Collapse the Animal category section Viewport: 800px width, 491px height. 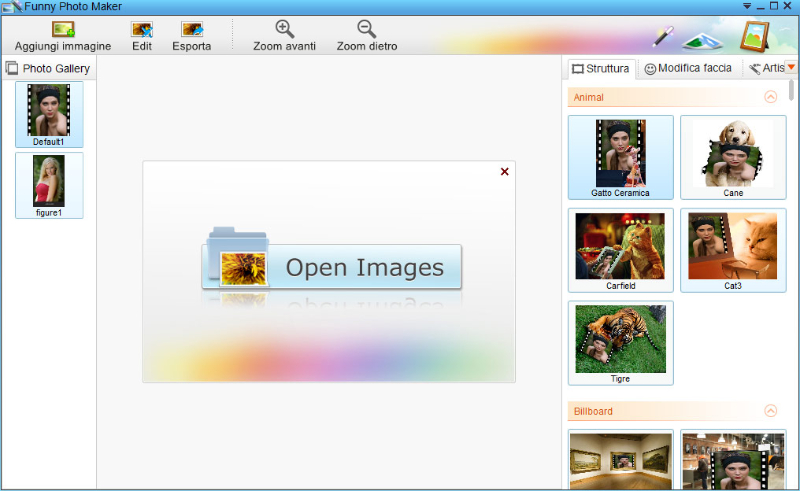(770, 97)
